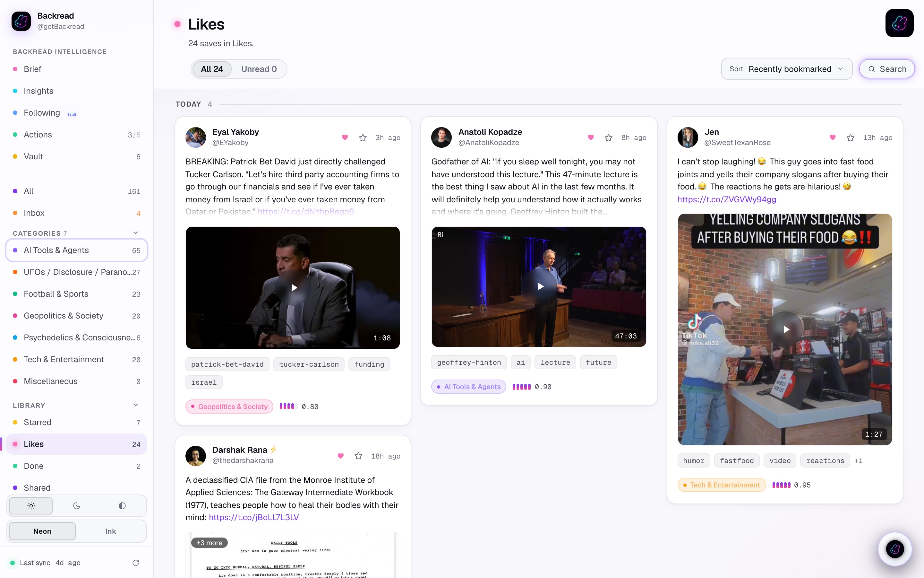Click the fastfood tag
924x578 pixels.
[737, 461]
